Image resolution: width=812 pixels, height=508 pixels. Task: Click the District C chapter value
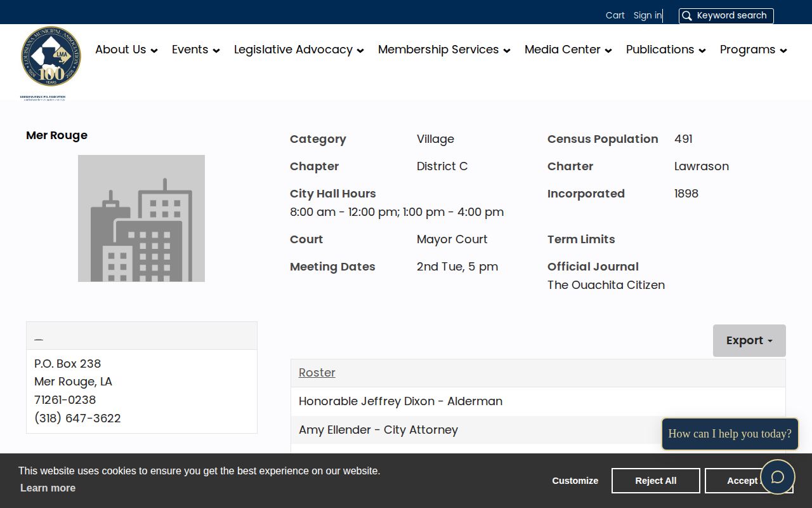(442, 166)
